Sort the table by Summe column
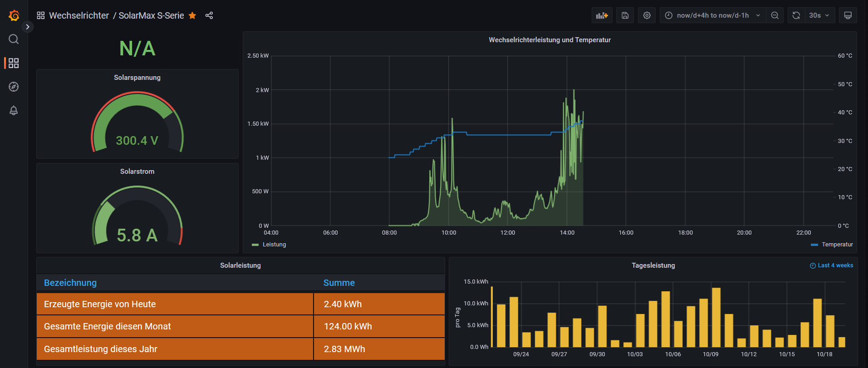Image resolution: width=868 pixels, height=368 pixels. tap(339, 283)
